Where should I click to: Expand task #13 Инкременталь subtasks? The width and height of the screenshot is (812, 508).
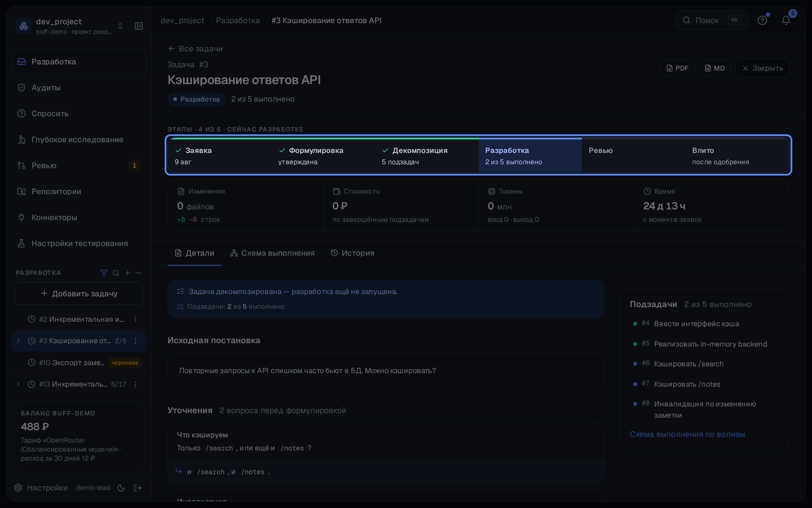coord(18,384)
